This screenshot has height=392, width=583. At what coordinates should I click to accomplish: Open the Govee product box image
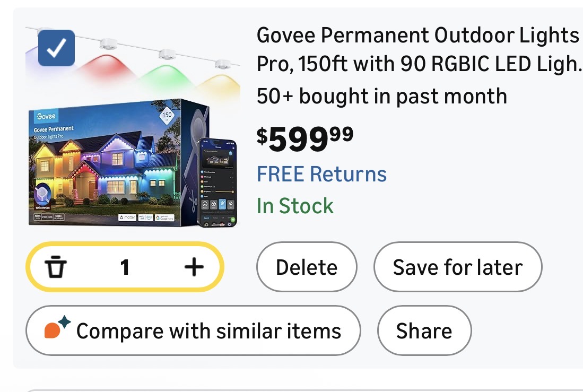tap(111, 162)
